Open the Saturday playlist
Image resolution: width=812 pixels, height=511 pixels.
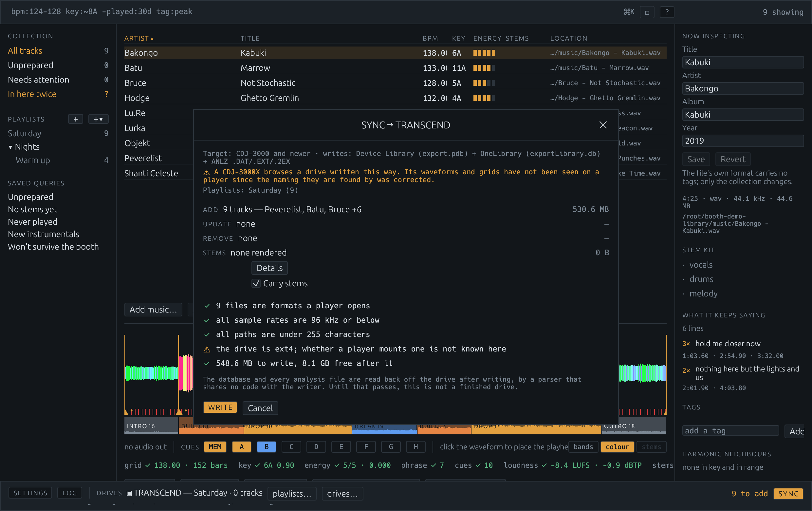click(x=58, y=134)
